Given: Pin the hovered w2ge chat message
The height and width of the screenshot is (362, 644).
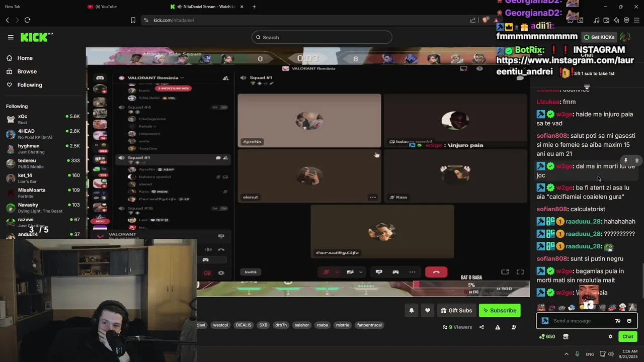Looking at the screenshot, I should tap(626, 161).
